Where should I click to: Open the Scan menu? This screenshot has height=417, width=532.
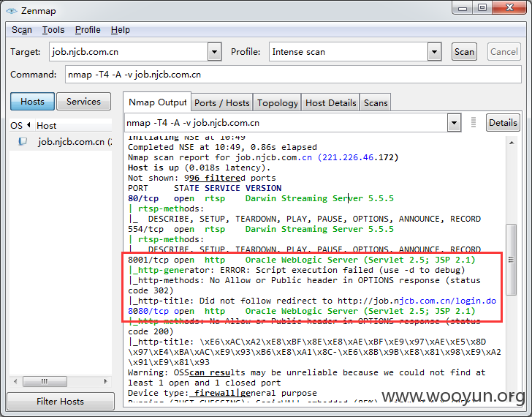(x=22, y=30)
